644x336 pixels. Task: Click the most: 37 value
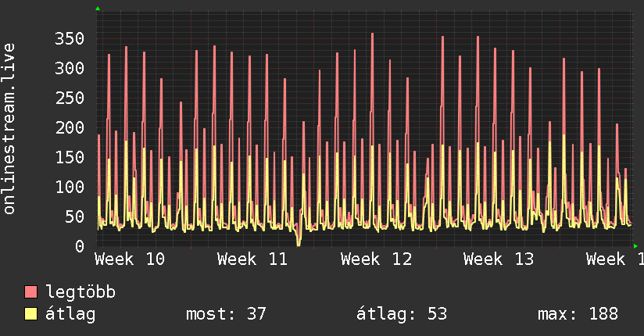[x=227, y=314]
